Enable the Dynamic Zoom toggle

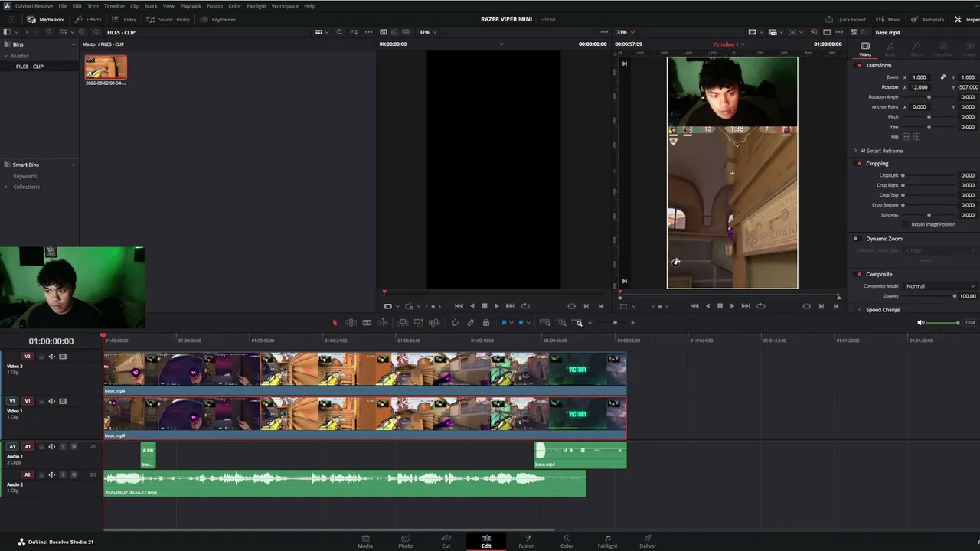(x=856, y=239)
